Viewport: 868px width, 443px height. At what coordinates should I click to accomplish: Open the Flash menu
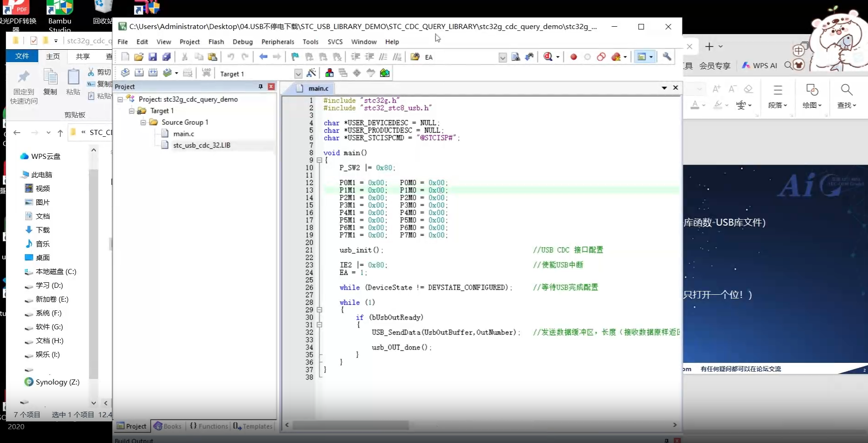click(216, 41)
